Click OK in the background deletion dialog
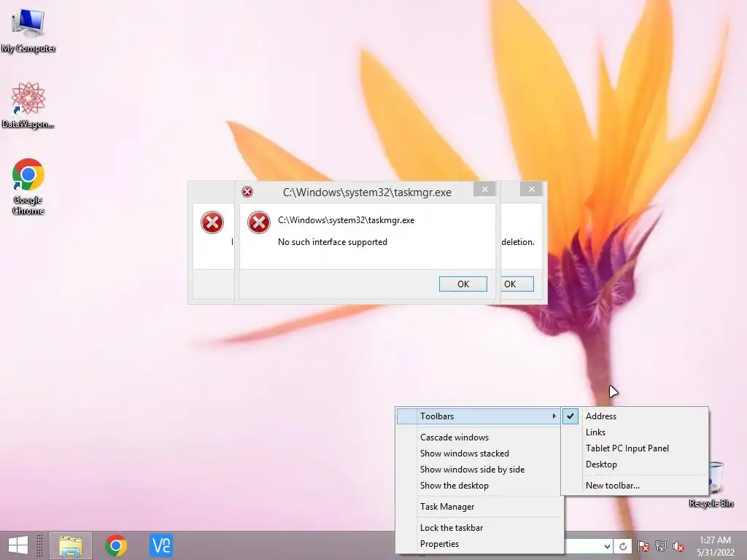This screenshot has width=747, height=560. (x=517, y=284)
